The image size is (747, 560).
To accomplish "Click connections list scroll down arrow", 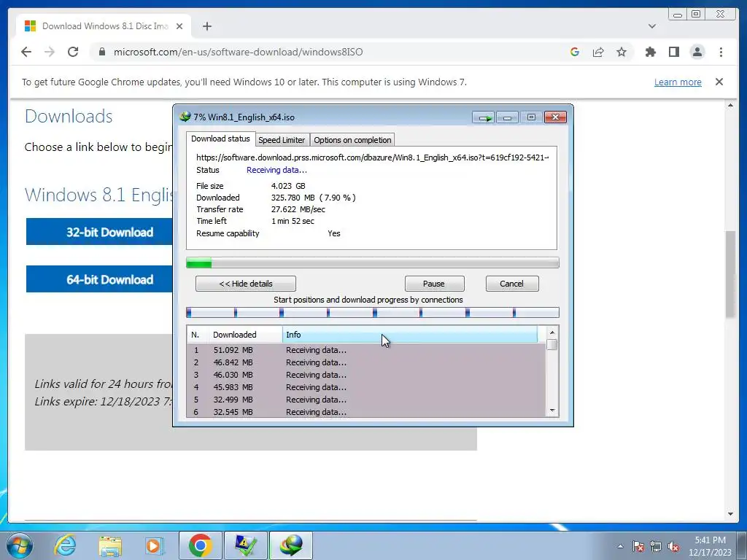I will point(552,411).
